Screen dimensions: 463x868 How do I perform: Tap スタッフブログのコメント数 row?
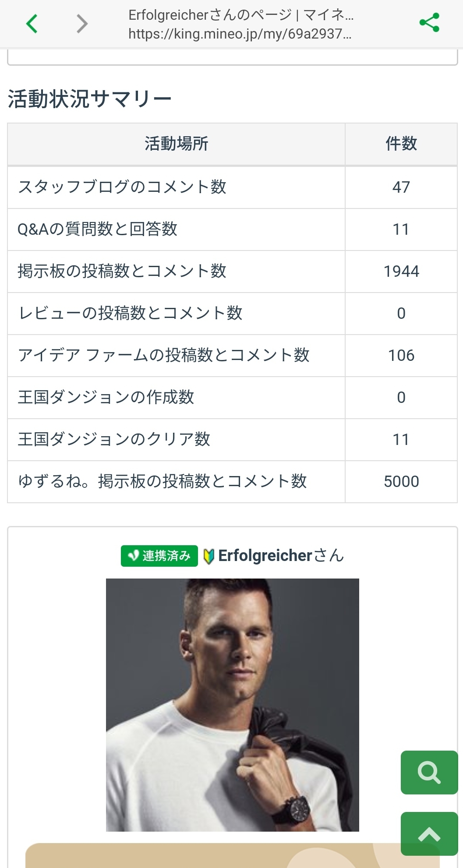(x=122, y=187)
